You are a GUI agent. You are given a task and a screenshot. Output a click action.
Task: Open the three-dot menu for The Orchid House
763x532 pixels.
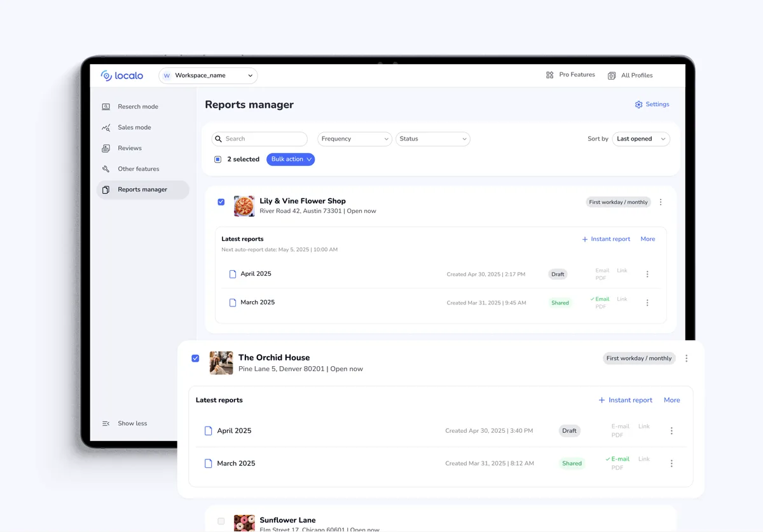click(x=687, y=358)
